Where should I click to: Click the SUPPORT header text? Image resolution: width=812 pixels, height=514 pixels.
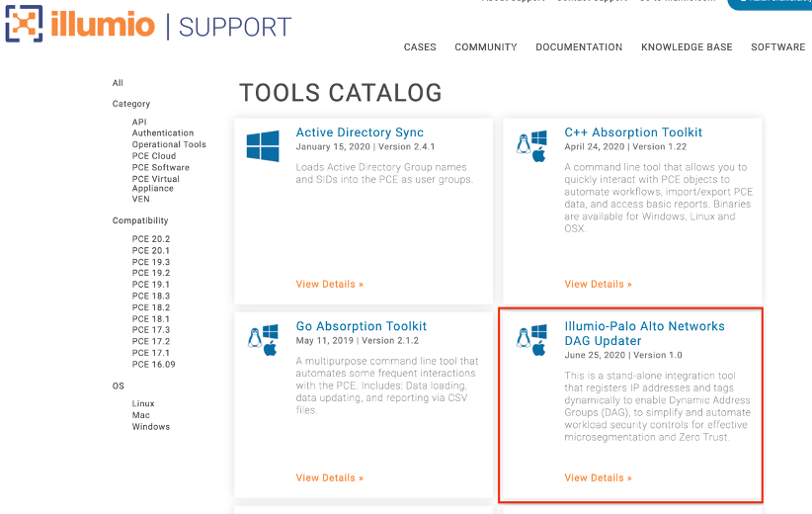point(234,28)
